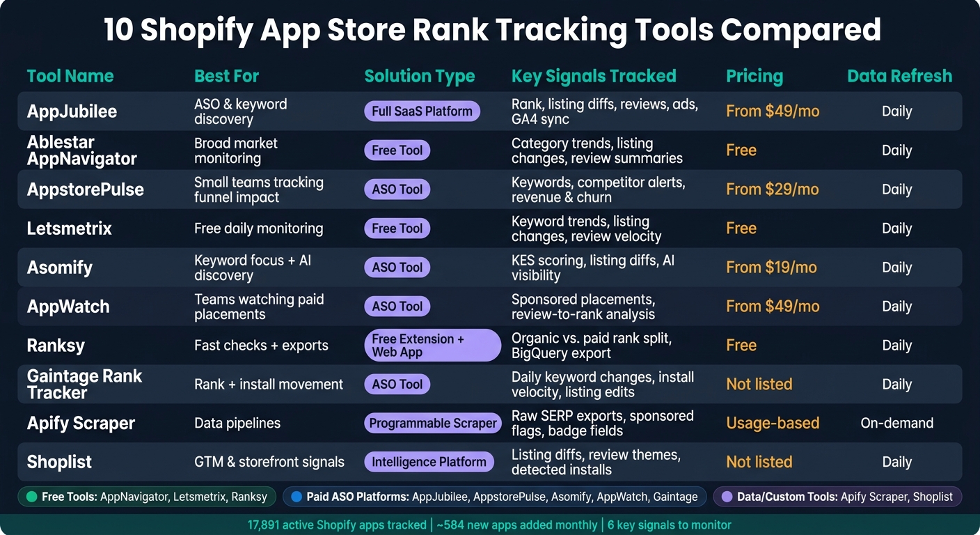Click the purple Data/Custom Tools legend dot
The width and height of the screenshot is (980, 535).
[x=727, y=497]
